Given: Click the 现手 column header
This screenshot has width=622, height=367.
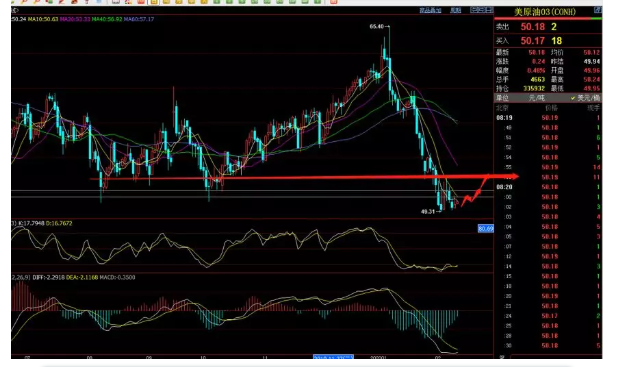Looking at the screenshot, I should point(593,108).
